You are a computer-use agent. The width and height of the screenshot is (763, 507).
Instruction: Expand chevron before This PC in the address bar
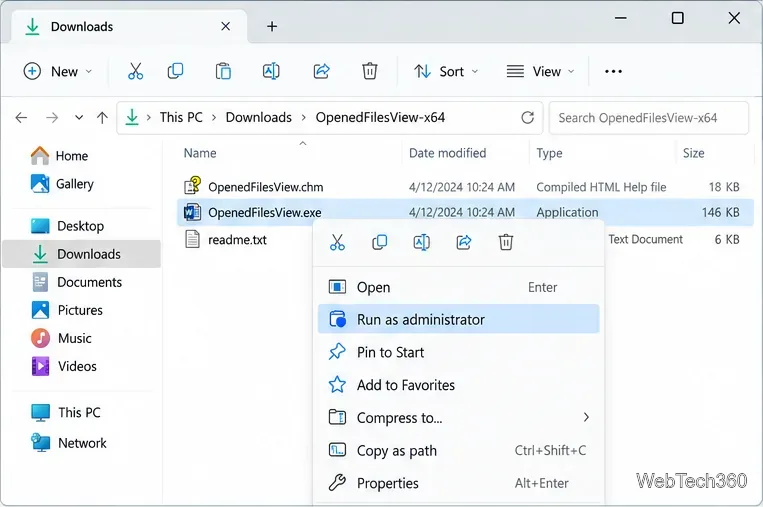pos(148,117)
